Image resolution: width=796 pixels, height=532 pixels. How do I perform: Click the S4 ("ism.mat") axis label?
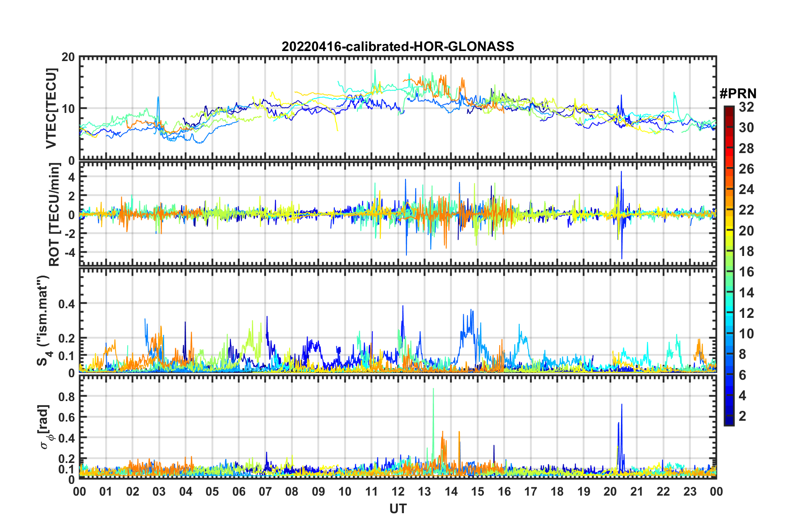coord(44,320)
